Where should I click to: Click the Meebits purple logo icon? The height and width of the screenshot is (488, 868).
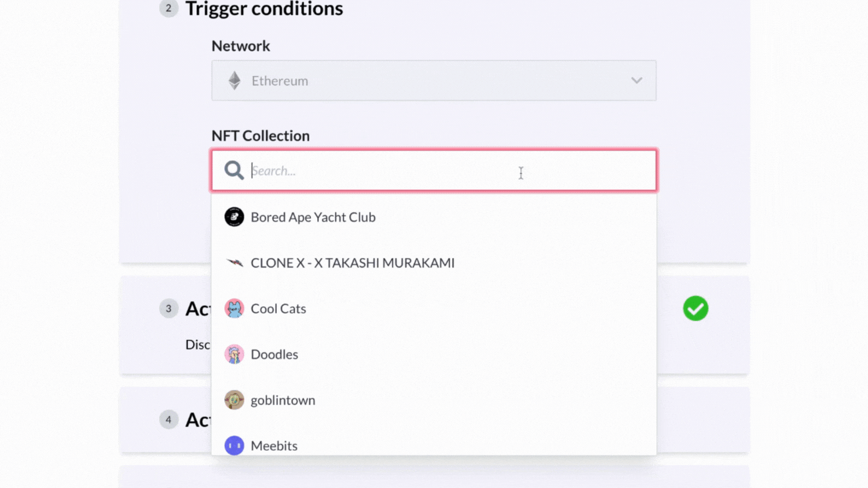[x=234, y=445]
